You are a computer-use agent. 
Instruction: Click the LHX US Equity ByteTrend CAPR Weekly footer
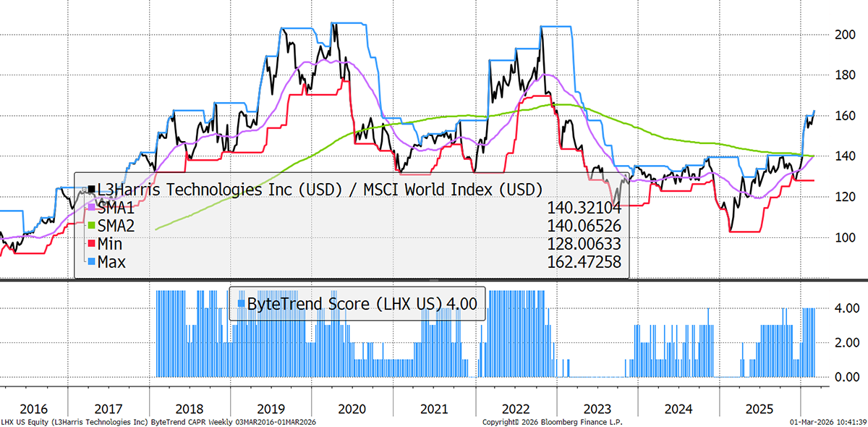(x=159, y=421)
